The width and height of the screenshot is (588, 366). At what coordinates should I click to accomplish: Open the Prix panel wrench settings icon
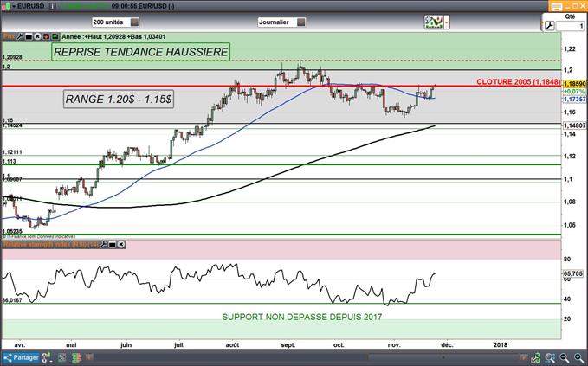pos(20,36)
